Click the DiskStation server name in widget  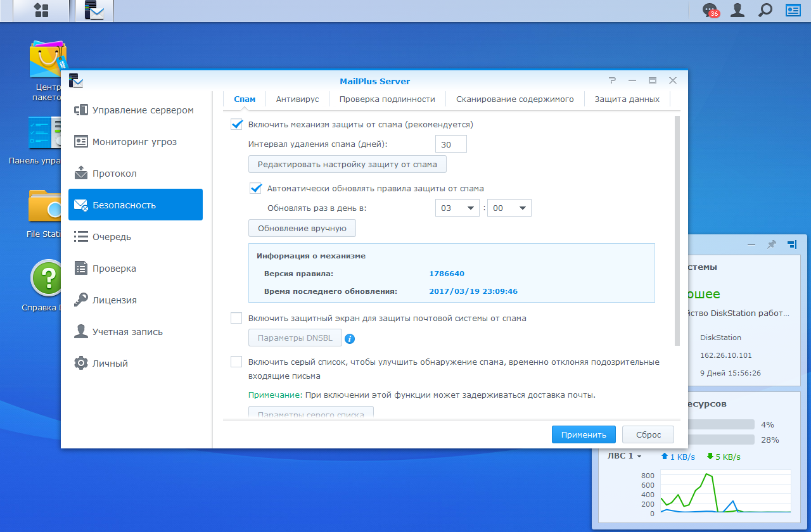tap(720, 338)
